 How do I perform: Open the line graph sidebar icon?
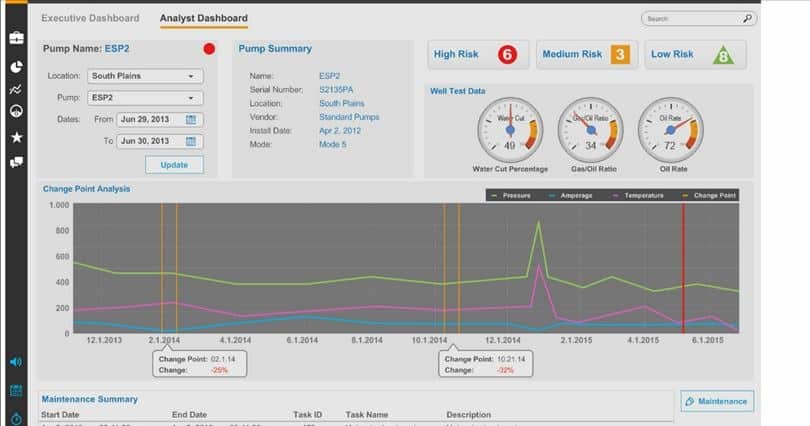point(16,89)
